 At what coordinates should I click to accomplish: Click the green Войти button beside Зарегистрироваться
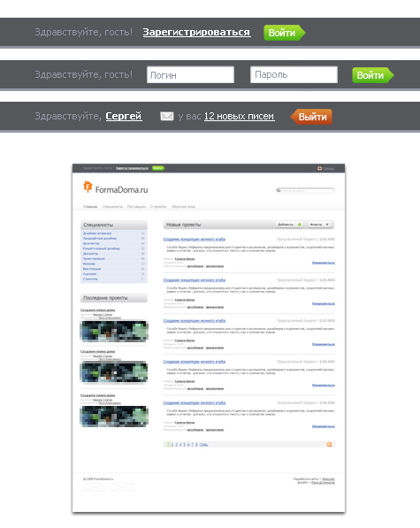pyautogui.click(x=285, y=33)
